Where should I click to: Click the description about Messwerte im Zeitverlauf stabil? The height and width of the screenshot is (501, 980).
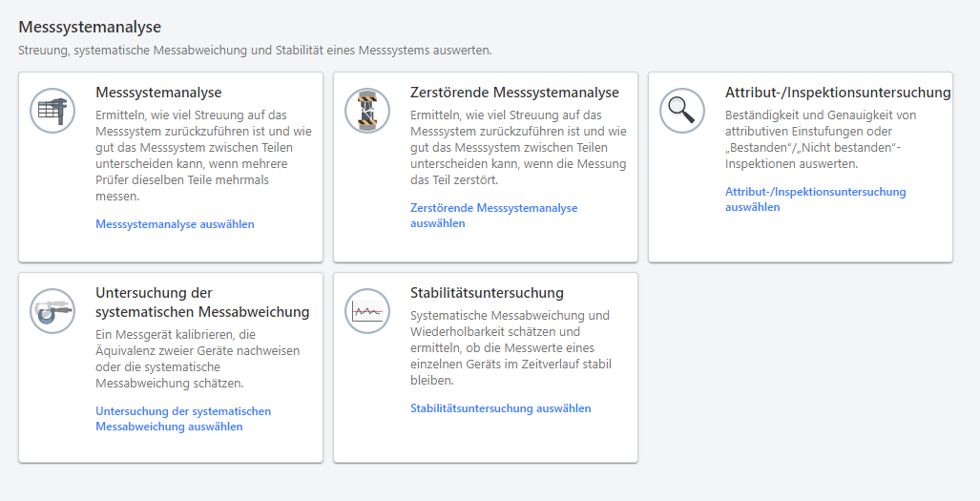coord(511,347)
